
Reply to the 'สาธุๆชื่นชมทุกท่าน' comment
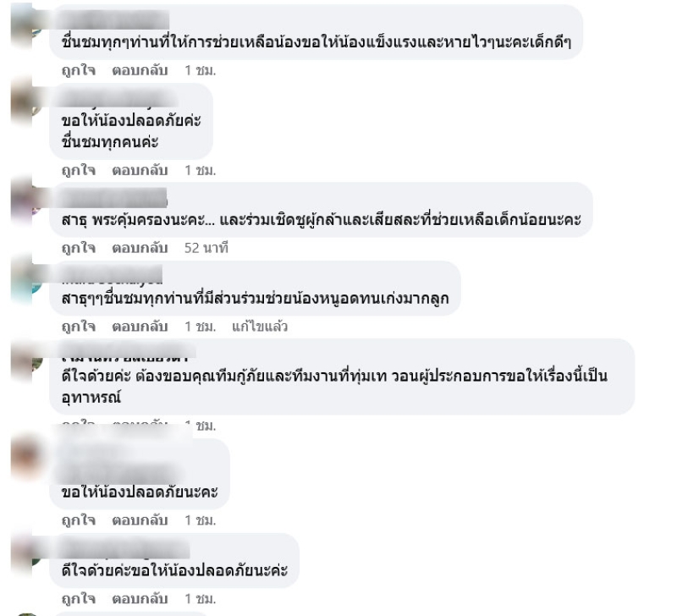coord(140,327)
